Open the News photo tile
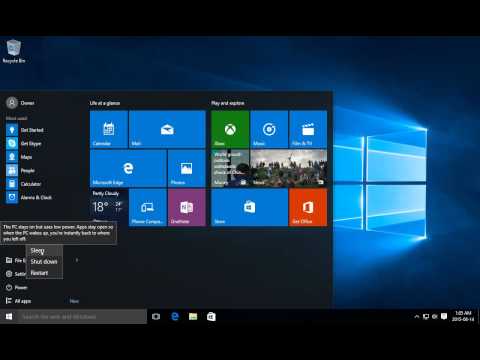480x360 pixels. click(x=289, y=168)
